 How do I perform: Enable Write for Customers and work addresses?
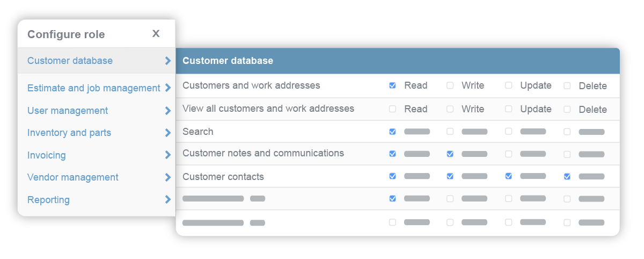(450, 85)
